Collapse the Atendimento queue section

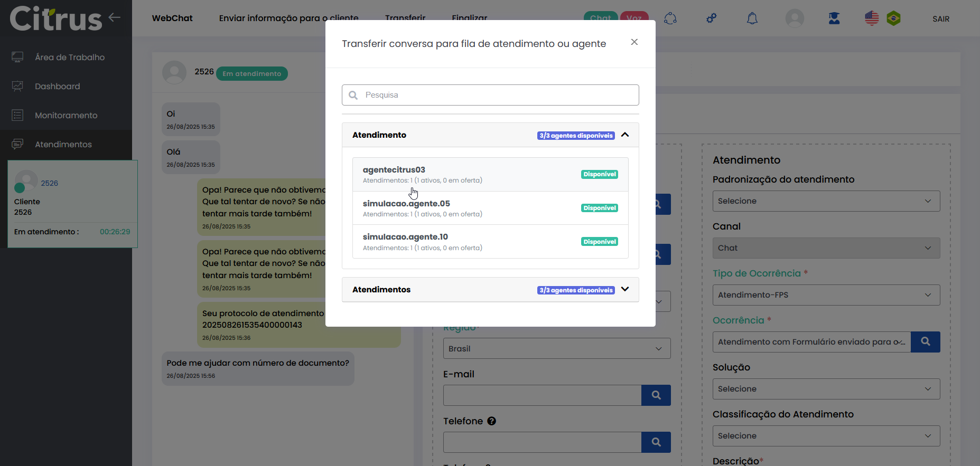coord(625,135)
